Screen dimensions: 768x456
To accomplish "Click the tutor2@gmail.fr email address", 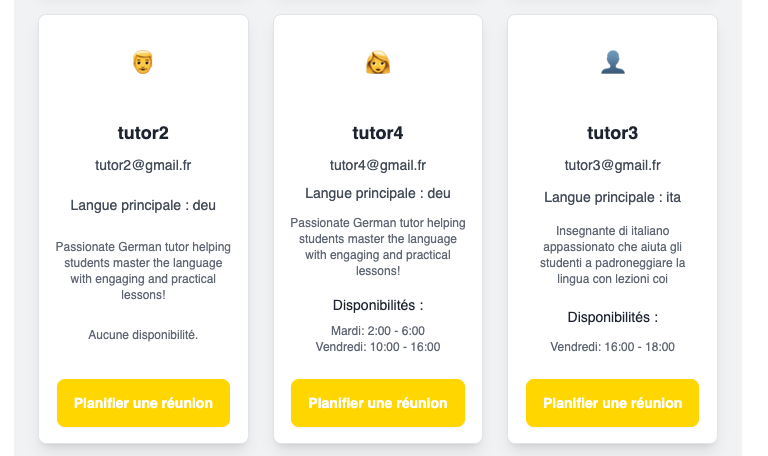I will [143, 166].
